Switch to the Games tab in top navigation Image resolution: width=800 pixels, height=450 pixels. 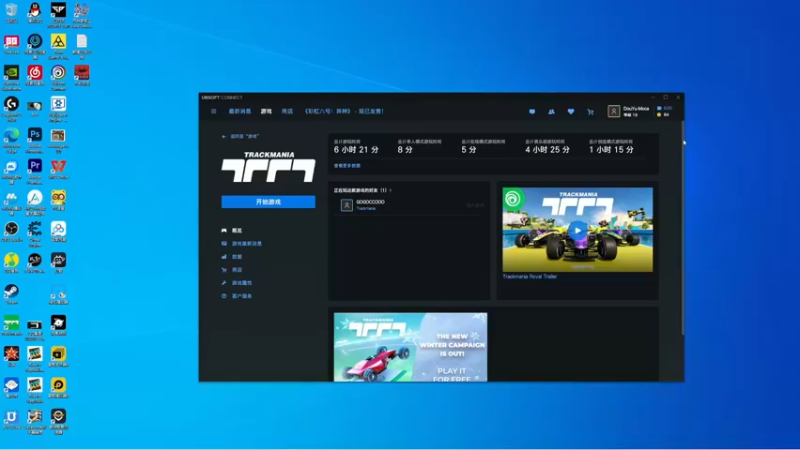click(266, 111)
